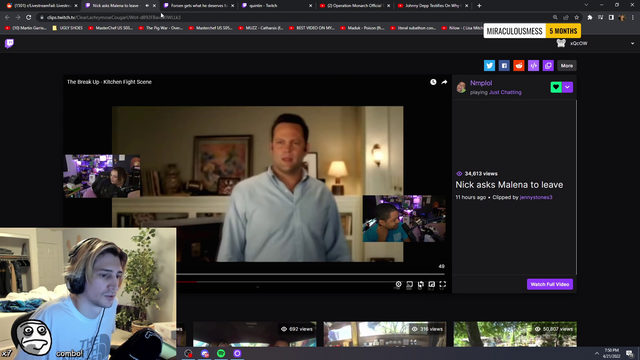640x360 pixels.
Task: Open the Discord icon in the taskbar
Action: tap(204, 353)
